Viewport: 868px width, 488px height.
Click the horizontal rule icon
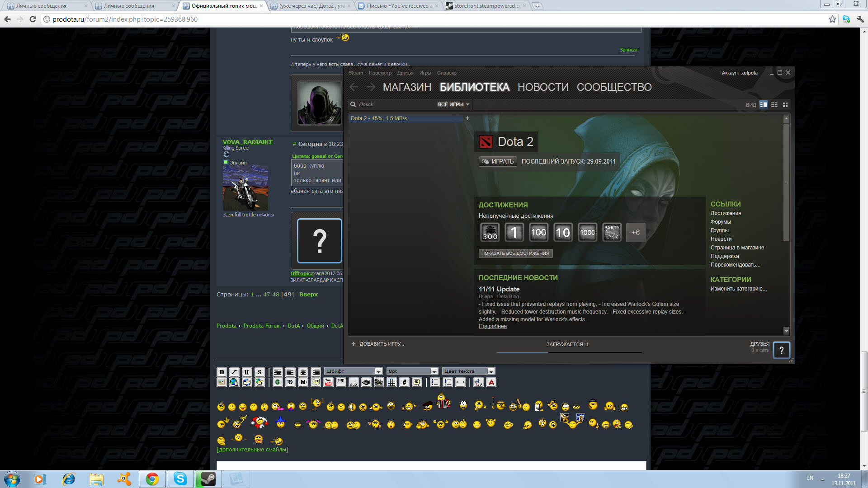(x=460, y=382)
